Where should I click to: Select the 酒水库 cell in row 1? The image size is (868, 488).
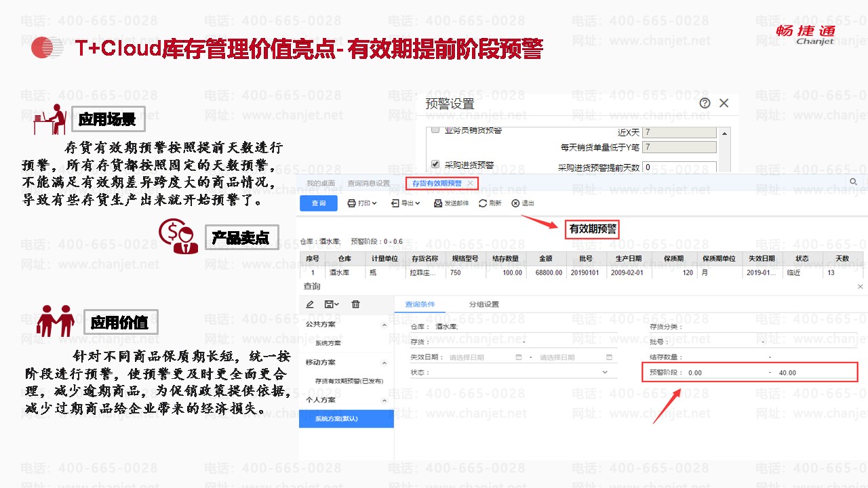point(344,272)
